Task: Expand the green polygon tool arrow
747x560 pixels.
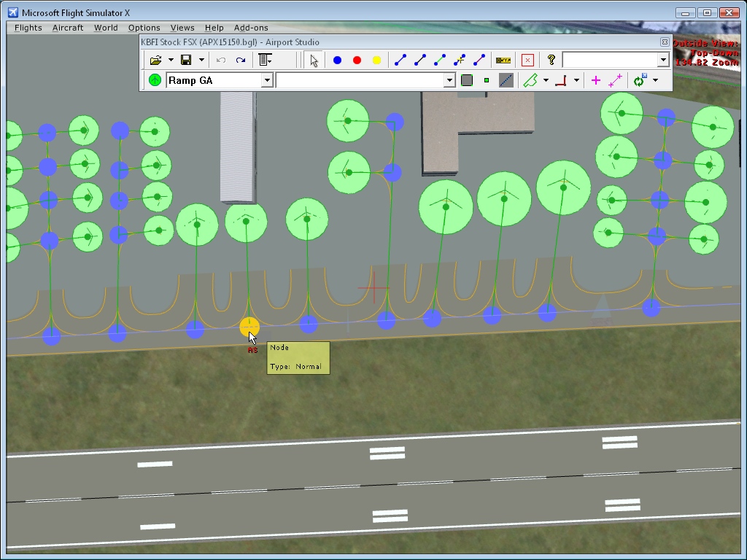Action: pyautogui.click(x=546, y=80)
